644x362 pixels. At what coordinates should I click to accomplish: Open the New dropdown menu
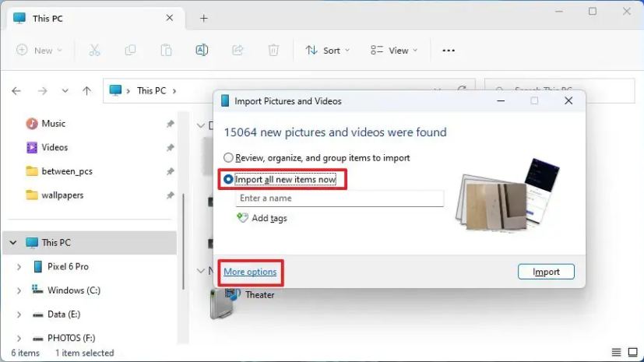(39, 50)
